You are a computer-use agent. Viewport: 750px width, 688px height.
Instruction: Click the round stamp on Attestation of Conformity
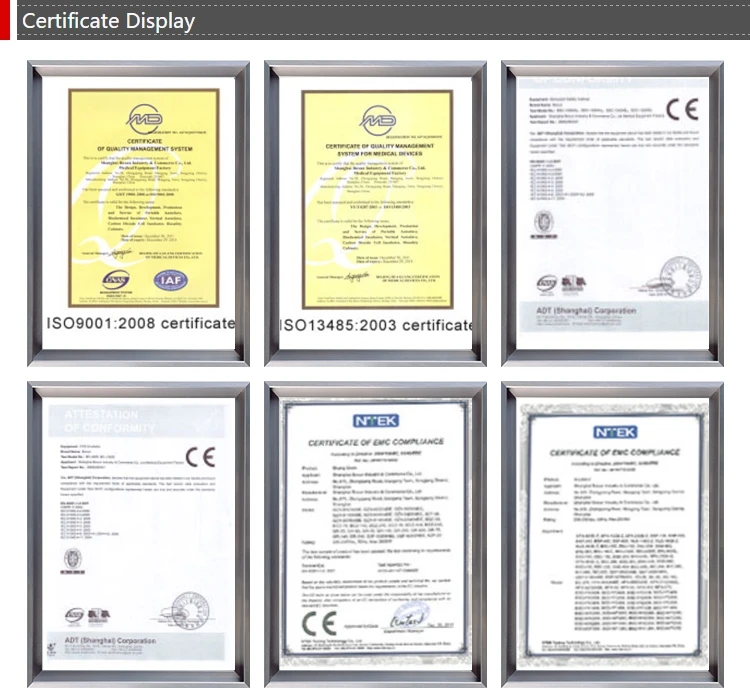[x=190, y=610]
